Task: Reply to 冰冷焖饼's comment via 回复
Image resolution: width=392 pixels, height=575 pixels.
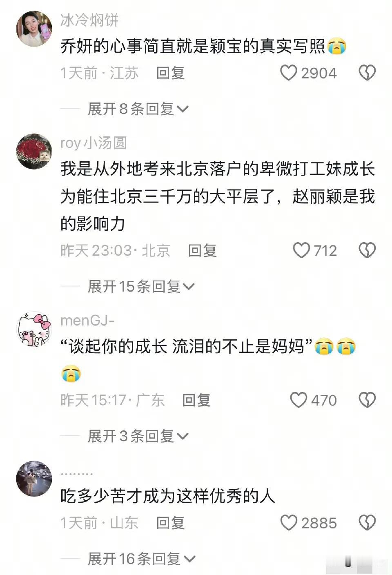Action: point(171,73)
